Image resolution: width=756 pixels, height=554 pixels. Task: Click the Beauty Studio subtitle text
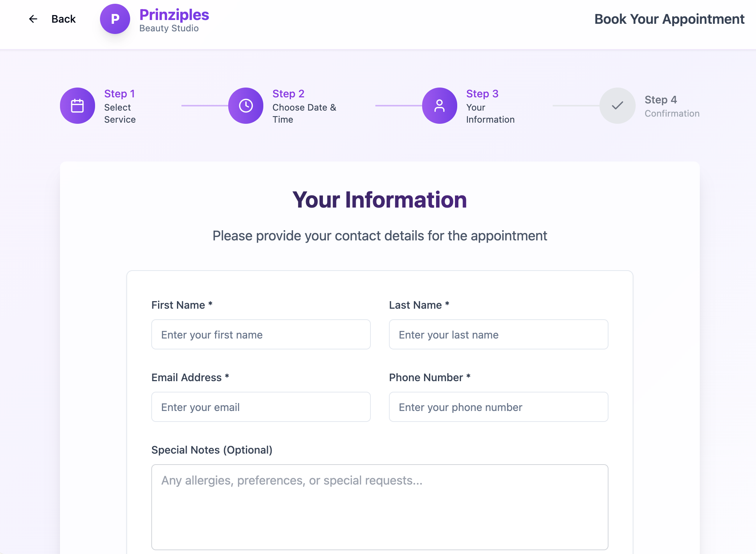point(169,28)
